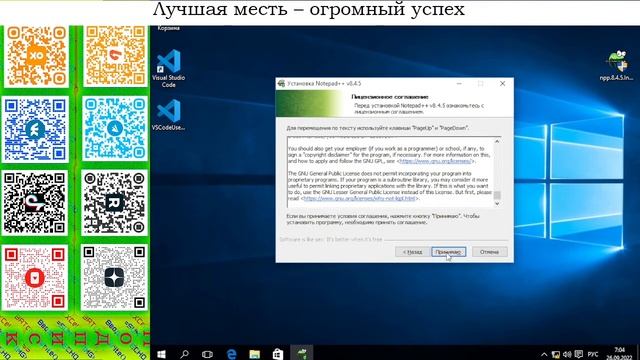Open Microsoft Store from the taskbar
The image size is (640, 360).
click(278, 354)
